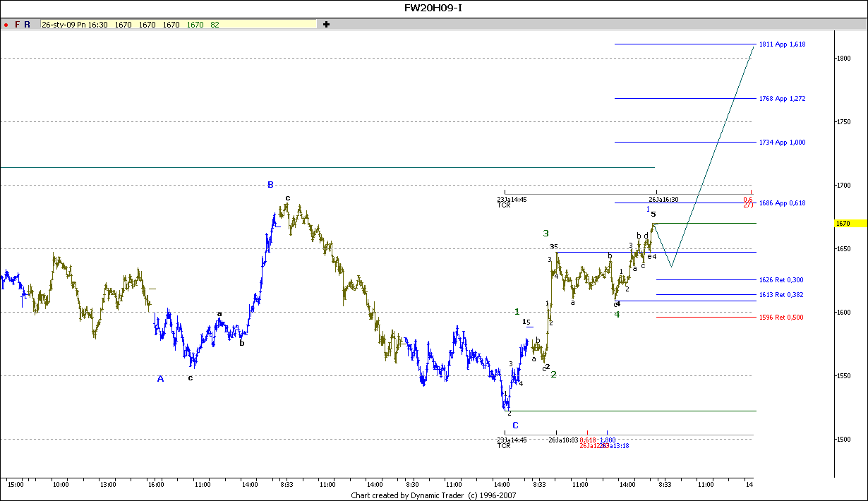Click the green wave label 3
This screenshot has height=501, width=868.
(545, 233)
